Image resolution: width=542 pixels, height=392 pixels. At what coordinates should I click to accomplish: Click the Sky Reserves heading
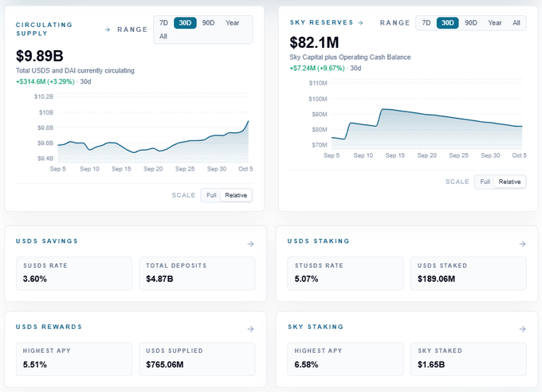(x=321, y=22)
